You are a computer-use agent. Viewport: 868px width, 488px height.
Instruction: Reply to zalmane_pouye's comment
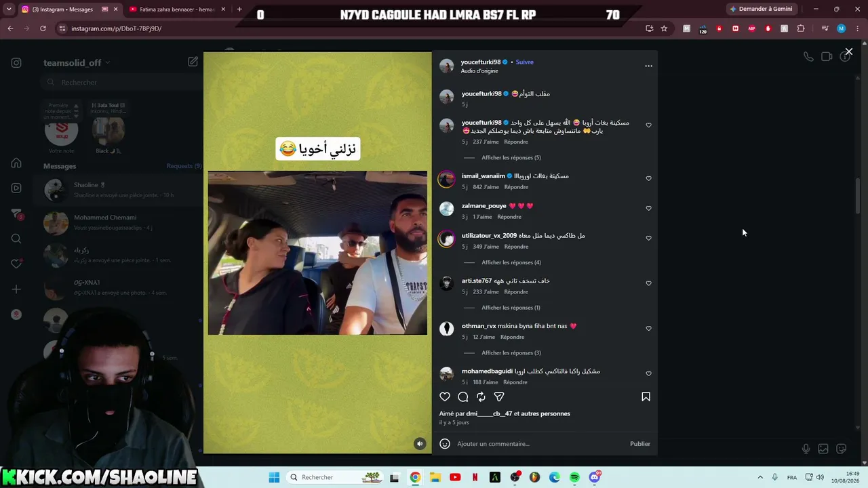(x=509, y=217)
